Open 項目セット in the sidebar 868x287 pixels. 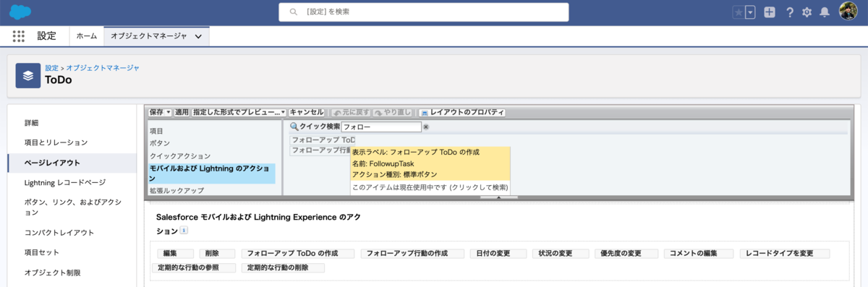point(42,252)
